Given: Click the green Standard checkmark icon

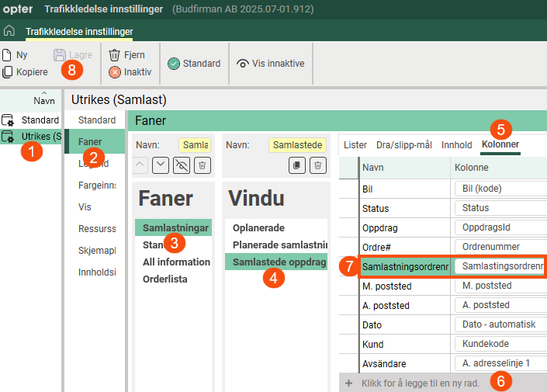Looking at the screenshot, I should (174, 64).
